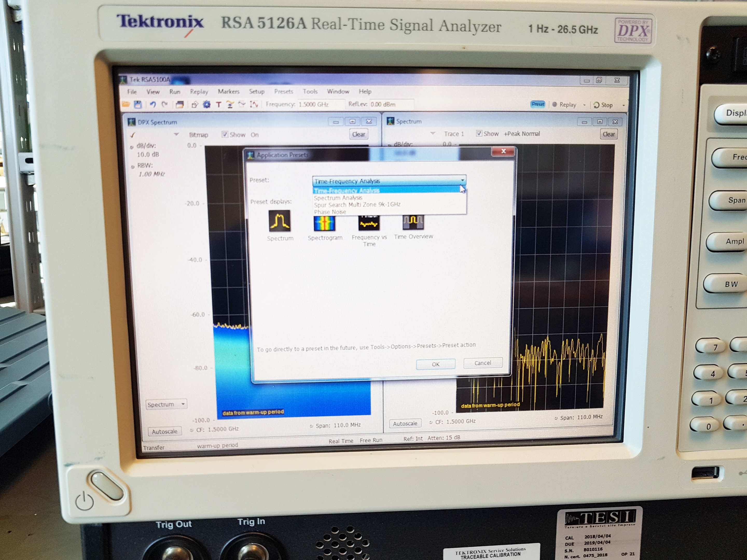Click the Replay record dot icon
This screenshot has height=560, width=747.
tap(555, 105)
